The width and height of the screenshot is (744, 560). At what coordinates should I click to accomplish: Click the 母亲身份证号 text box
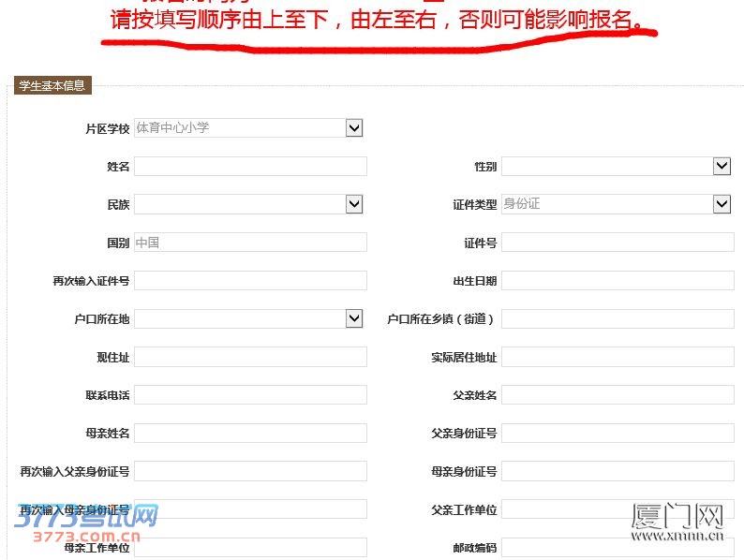click(x=618, y=471)
